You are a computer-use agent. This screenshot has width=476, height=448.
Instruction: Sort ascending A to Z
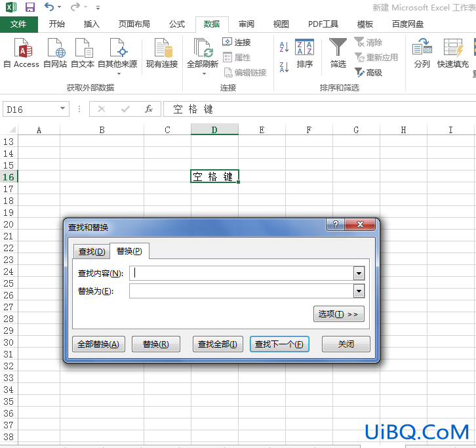point(284,47)
